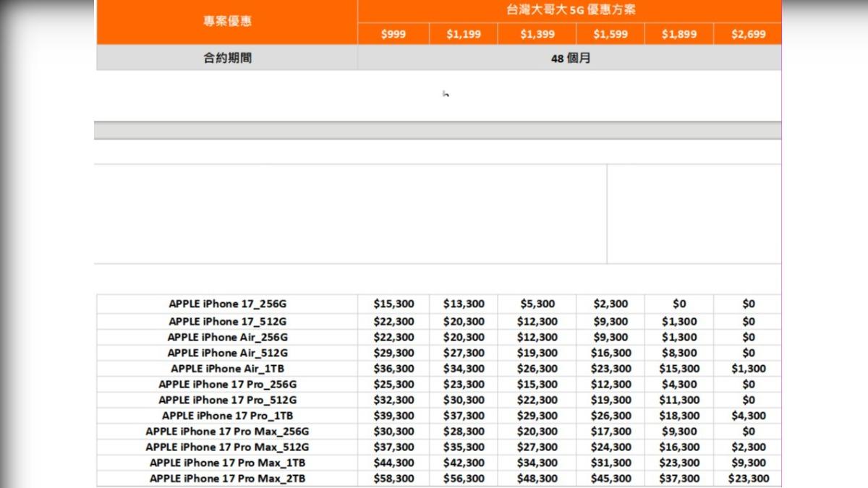The image size is (868, 488).
Task: Click the $999 plan column header
Action: tap(393, 34)
